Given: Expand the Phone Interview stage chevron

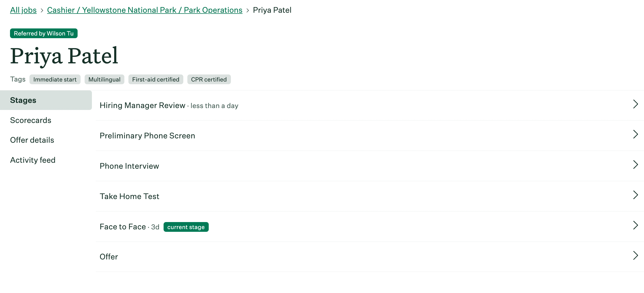Looking at the screenshot, I should [635, 165].
